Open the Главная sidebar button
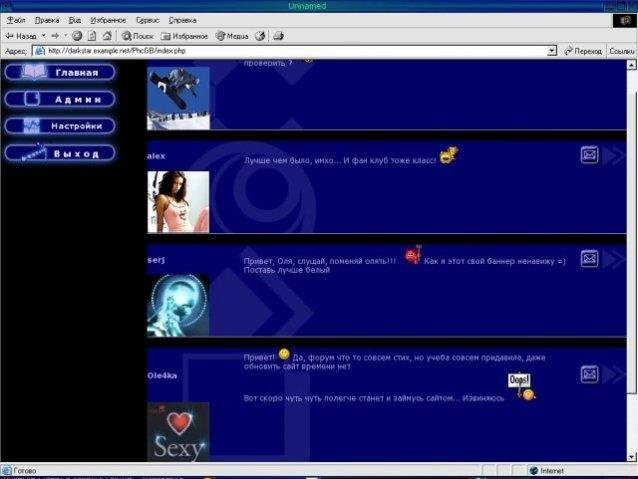This screenshot has width=638, height=479. tap(60, 72)
